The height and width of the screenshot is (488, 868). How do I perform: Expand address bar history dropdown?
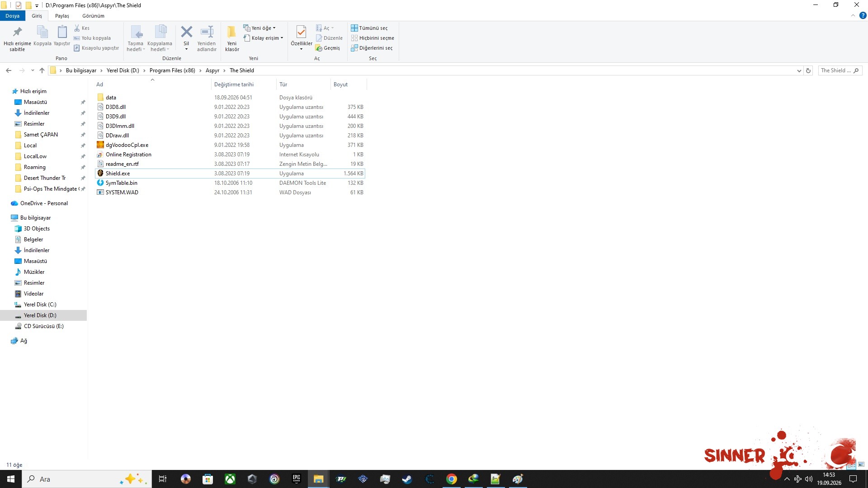(799, 70)
